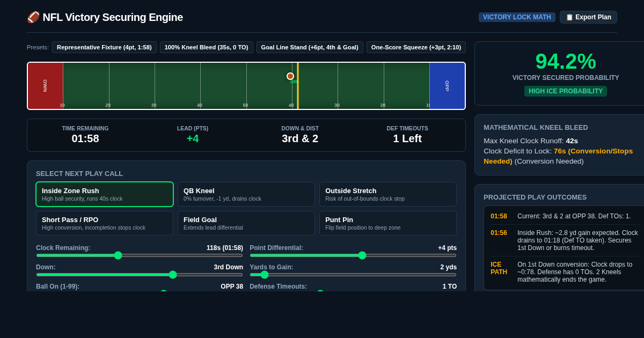Load One-Score Squeeze preset
Viewport: 644px width, 338px height.
point(416,47)
